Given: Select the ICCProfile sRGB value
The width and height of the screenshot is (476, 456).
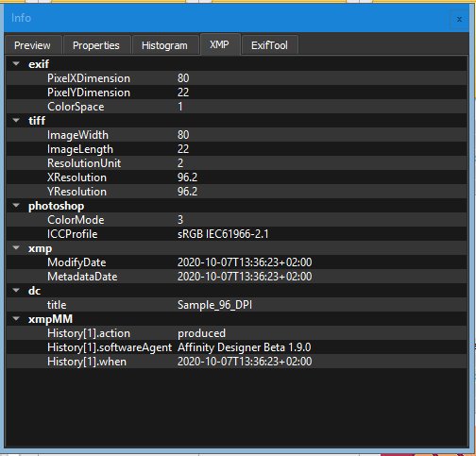Looking at the screenshot, I should [x=223, y=234].
